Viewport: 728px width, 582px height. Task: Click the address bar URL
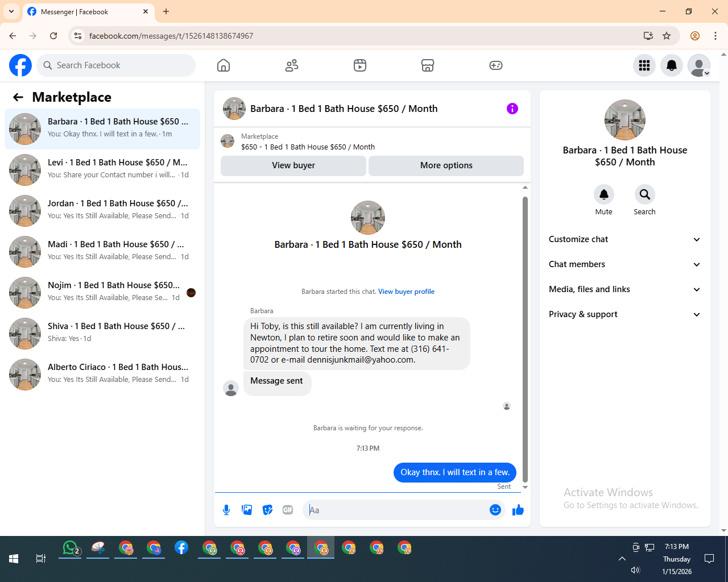point(171,36)
